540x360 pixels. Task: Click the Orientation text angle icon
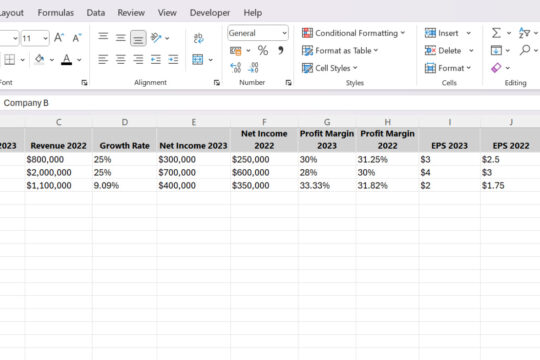pyautogui.click(x=156, y=38)
